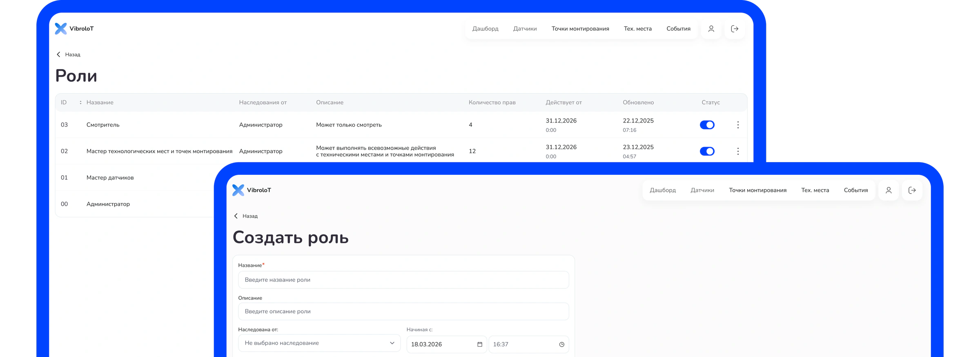This screenshot has width=980, height=357.
Task: Click the Название column header
Action: point(100,103)
